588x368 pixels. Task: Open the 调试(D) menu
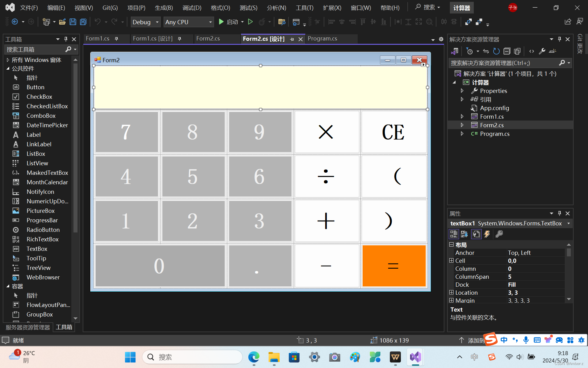(192, 8)
